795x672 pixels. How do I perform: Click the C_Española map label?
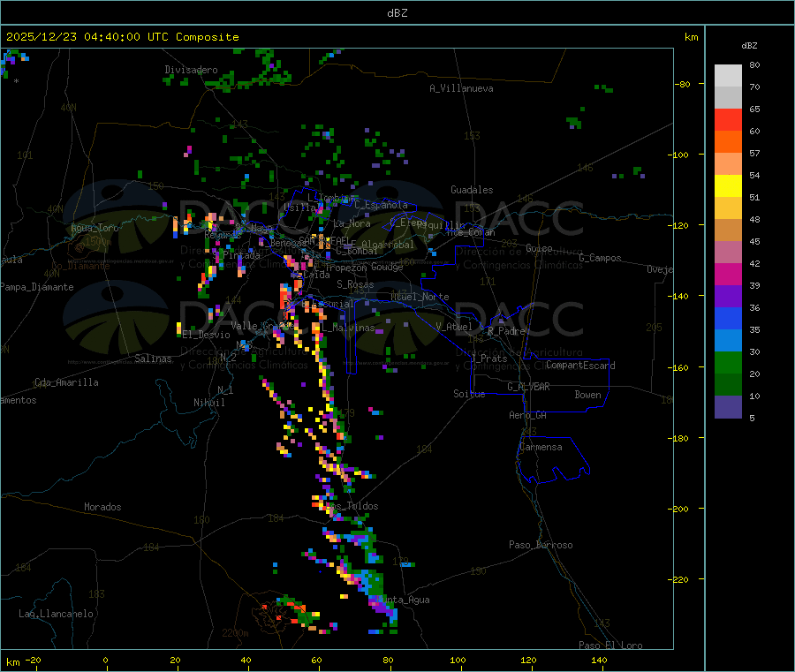(381, 205)
